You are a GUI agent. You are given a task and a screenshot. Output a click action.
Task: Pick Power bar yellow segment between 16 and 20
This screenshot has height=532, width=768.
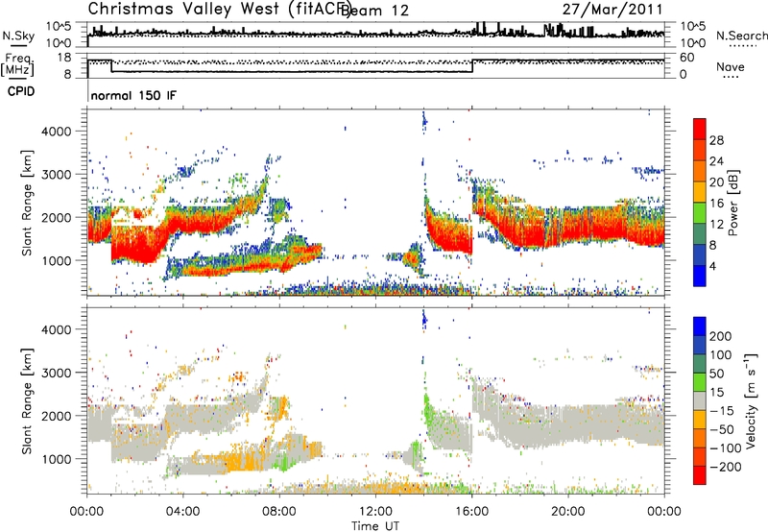tap(700, 192)
